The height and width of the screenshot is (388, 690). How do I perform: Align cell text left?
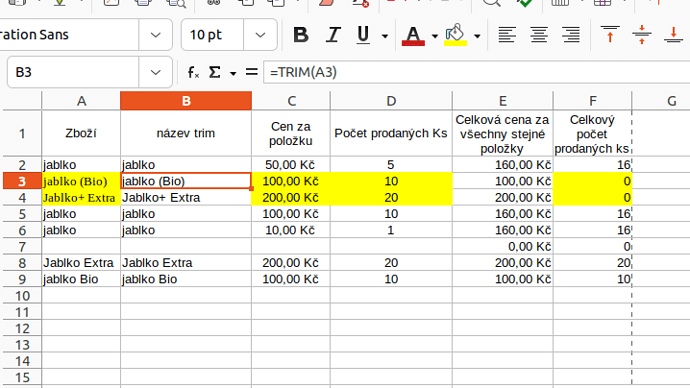point(507,35)
